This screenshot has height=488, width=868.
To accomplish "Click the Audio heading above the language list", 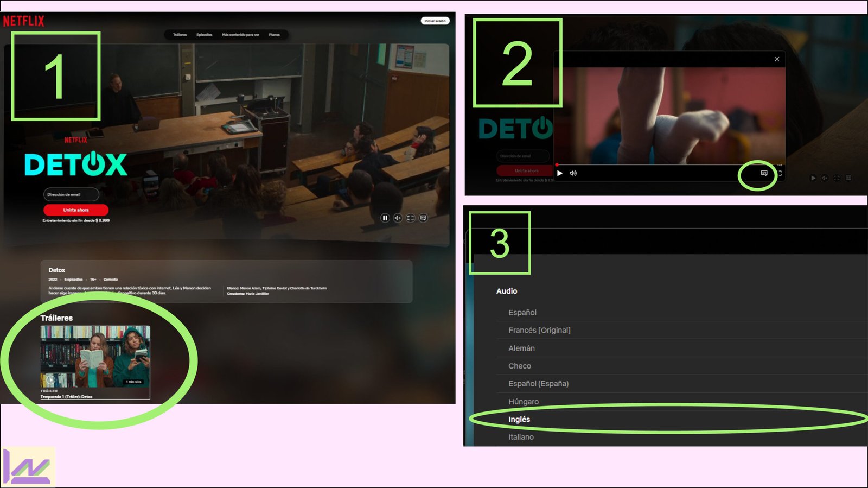I will pyautogui.click(x=507, y=291).
